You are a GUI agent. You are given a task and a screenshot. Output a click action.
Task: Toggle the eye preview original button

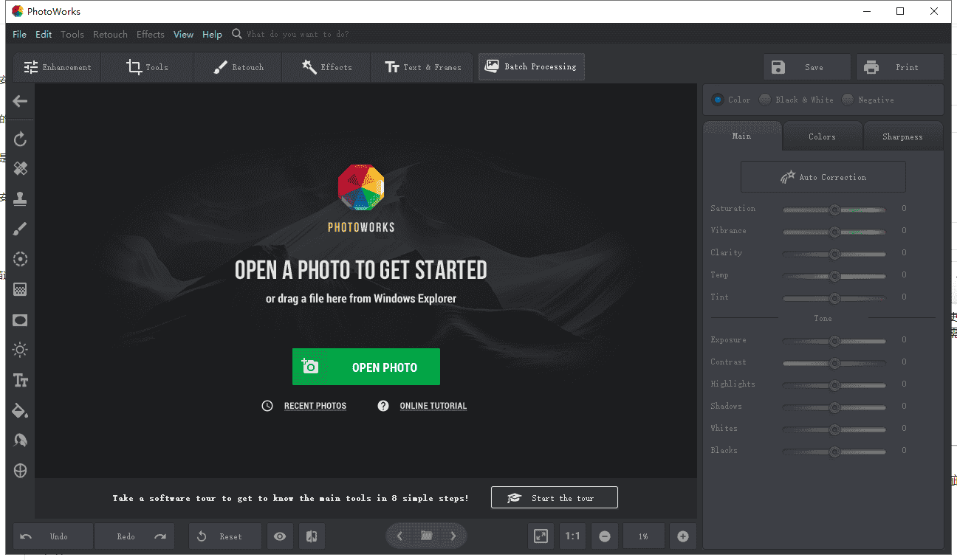point(280,536)
